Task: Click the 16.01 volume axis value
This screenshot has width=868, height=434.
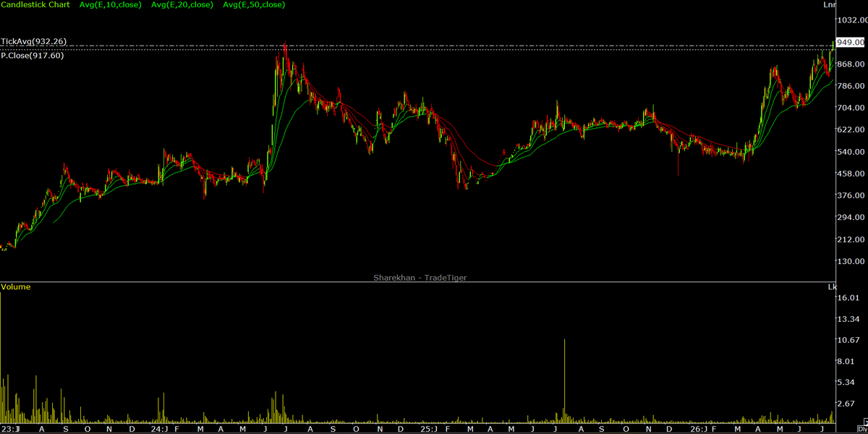Action: [x=848, y=298]
